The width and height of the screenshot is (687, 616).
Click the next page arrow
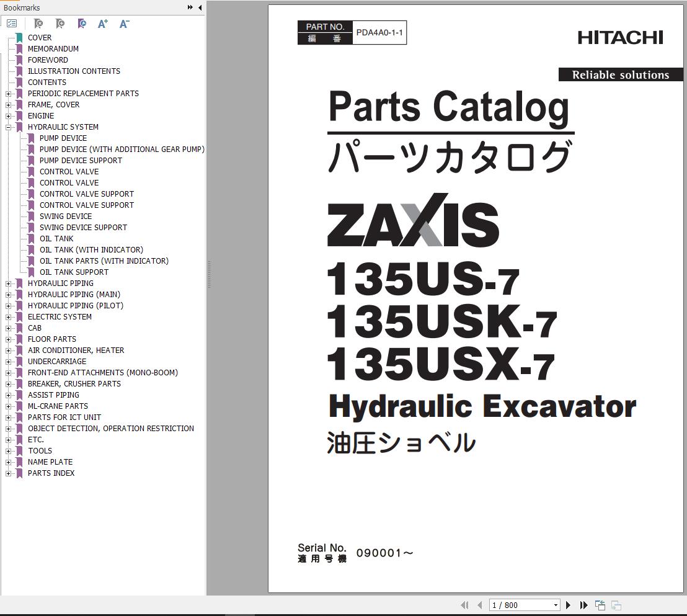coord(569,605)
